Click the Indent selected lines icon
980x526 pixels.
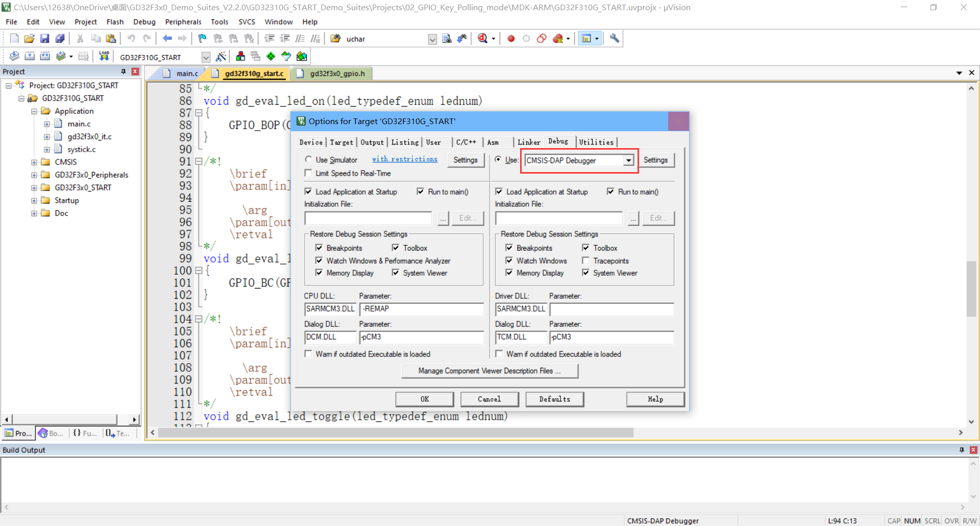269,38
